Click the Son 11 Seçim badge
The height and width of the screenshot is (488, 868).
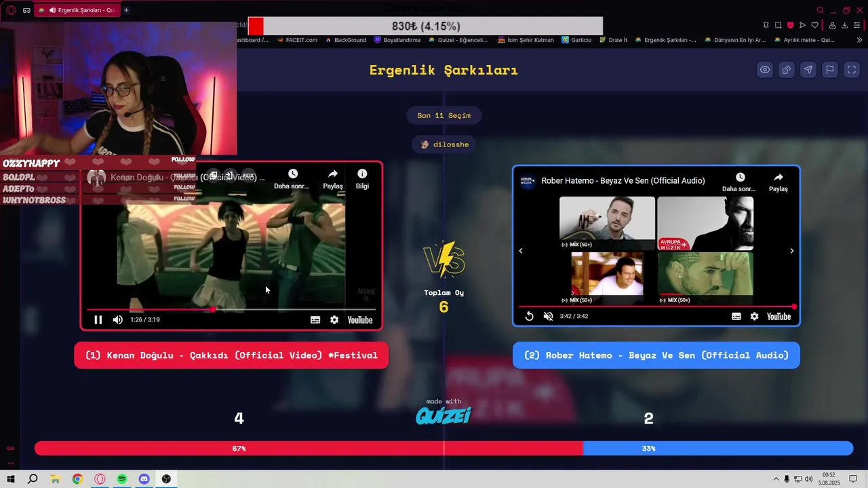coord(443,115)
